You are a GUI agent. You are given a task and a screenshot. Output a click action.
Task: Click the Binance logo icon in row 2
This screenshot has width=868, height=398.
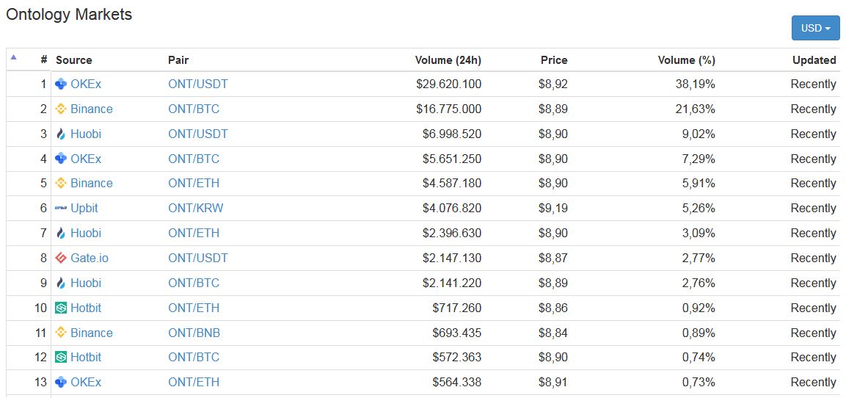(62, 109)
